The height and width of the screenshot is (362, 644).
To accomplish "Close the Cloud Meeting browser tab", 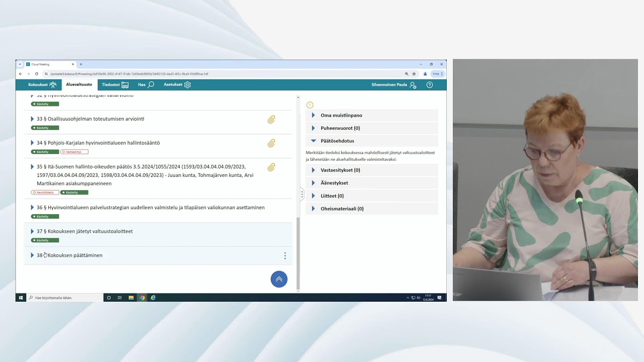I will click(x=73, y=64).
